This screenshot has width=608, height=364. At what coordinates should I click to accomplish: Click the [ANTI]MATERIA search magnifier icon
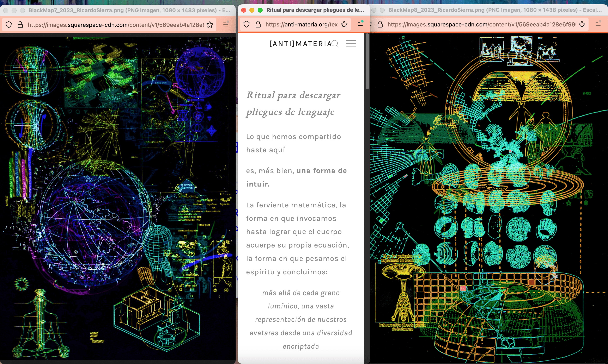pyautogui.click(x=335, y=44)
